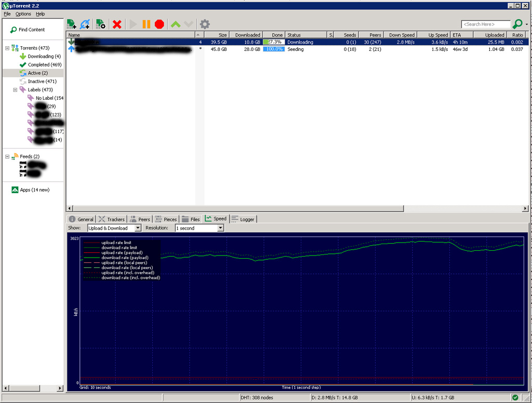Image resolution: width=532 pixels, height=403 pixels.
Task: Sort by the Uploaded column header
Action: (490, 35)
